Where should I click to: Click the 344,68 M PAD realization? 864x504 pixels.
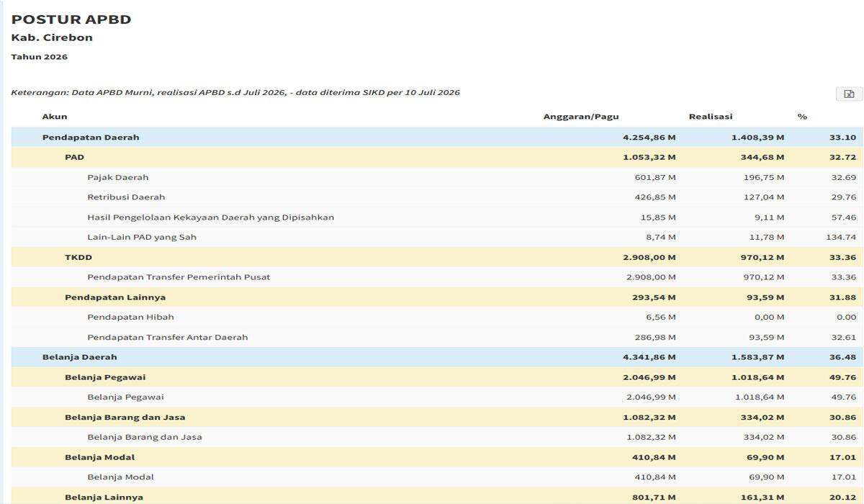(x=762, y=157)
